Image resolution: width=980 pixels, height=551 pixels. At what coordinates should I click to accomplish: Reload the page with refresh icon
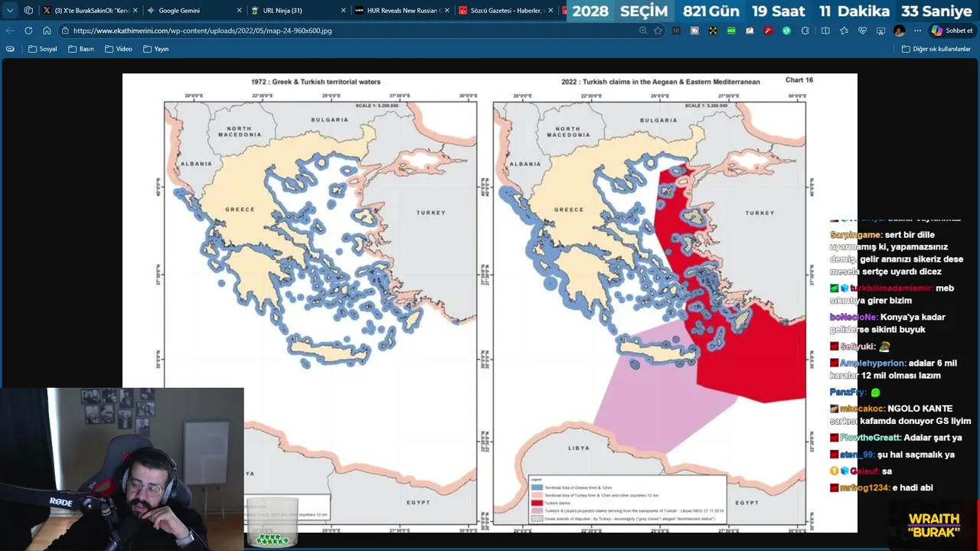28,31
